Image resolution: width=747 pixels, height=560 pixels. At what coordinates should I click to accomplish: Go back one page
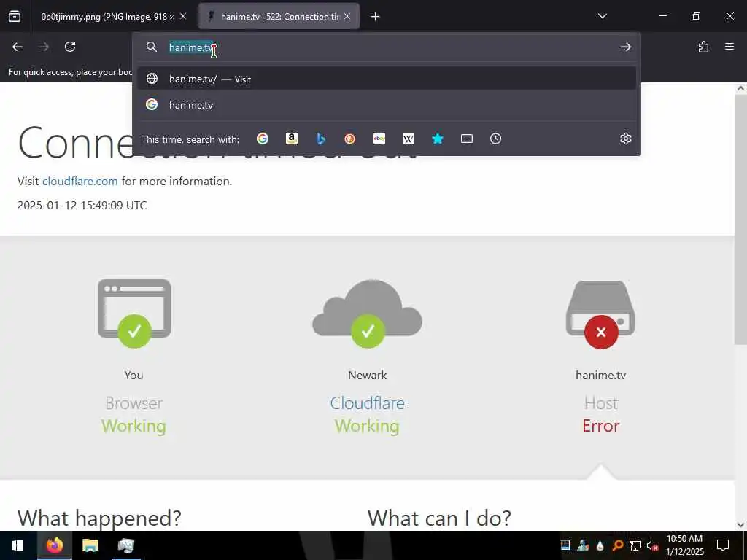coord(18,47)
